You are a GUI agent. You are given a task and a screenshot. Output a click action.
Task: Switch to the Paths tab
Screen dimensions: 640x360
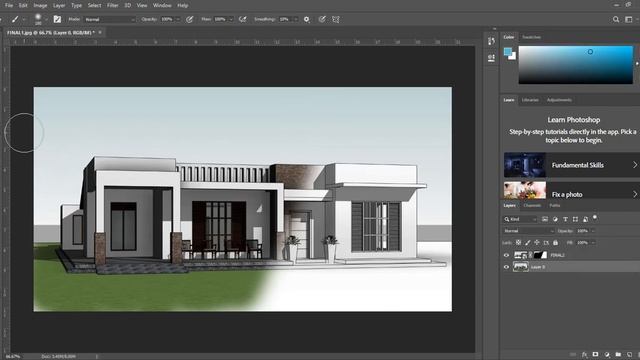coord(555,206)
